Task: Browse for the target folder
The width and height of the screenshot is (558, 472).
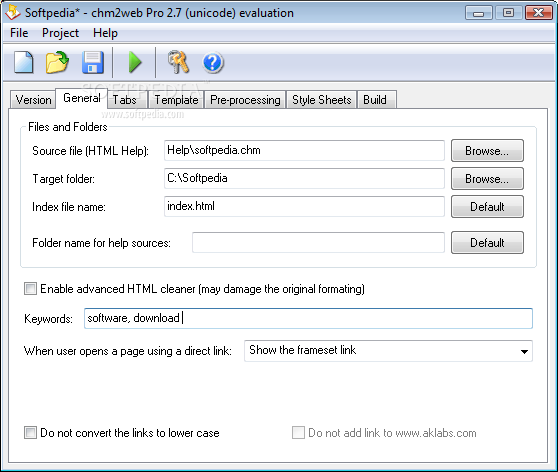Action: point(487,179)
